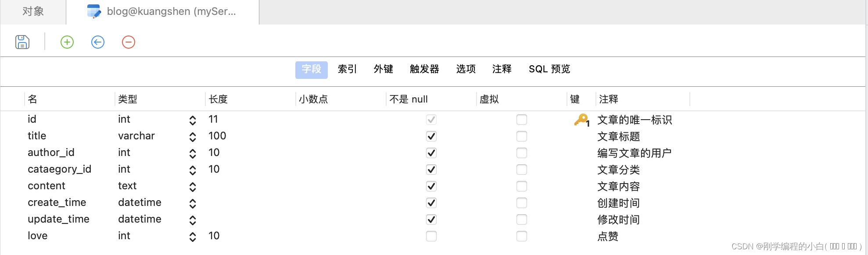Click the red delete field icon
Image resolution: width=868 pixels, height=255 pixels.
coord(129,42)
